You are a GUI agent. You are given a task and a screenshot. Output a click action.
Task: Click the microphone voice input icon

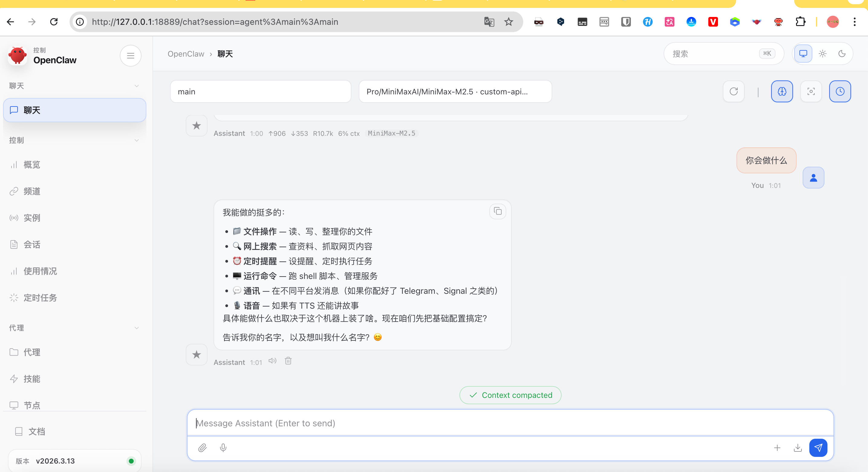pyautogui.click(x=223, y=448)
